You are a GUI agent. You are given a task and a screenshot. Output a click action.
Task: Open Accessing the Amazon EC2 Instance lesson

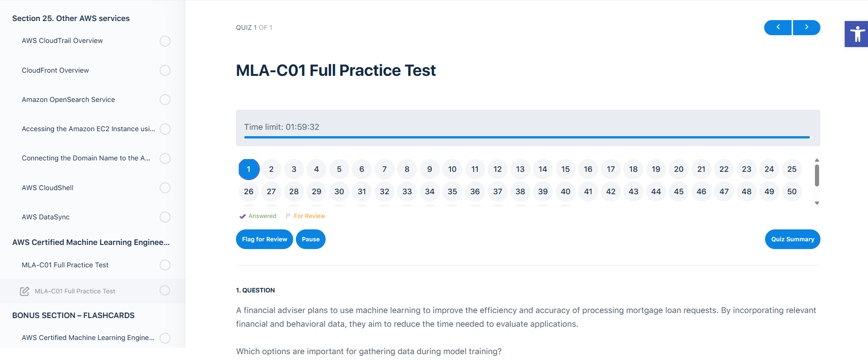pyautogui.click(x=88, y=129)
